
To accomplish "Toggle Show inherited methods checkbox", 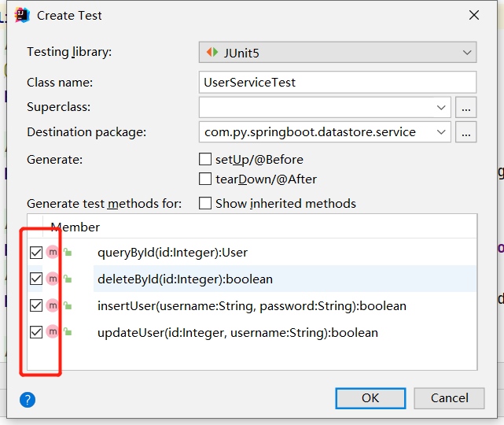I will click(205, 203).
